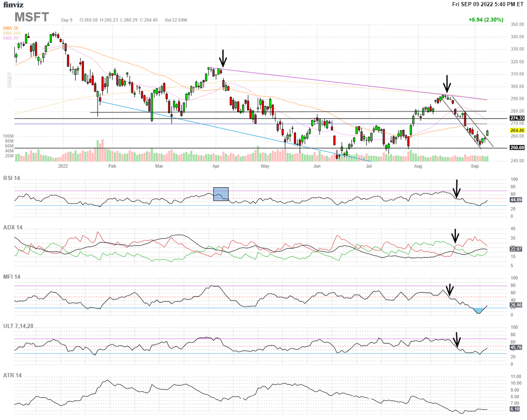527x420 pixels.
Task: Click the MFI 14 indicator label
Action: [12, 277]
